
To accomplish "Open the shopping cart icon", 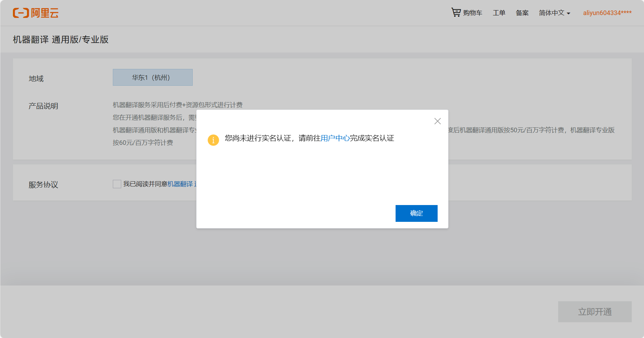I will pos(456,13).
